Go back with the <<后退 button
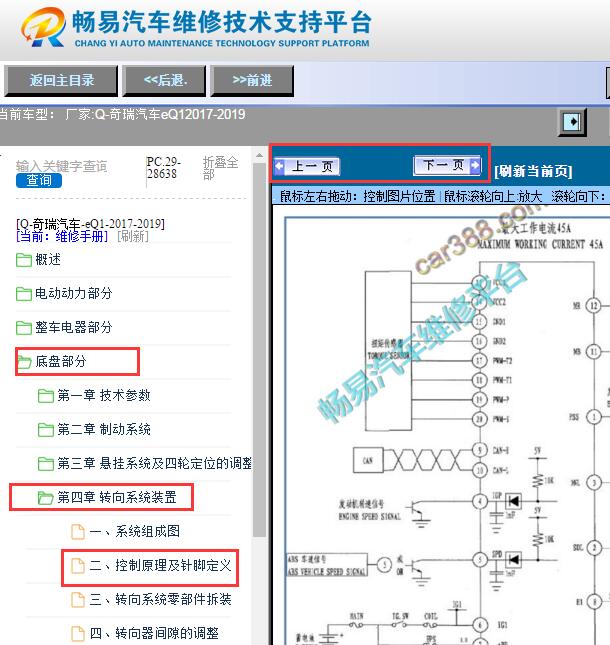Screen dimensions: 610x645 [164, 81]
